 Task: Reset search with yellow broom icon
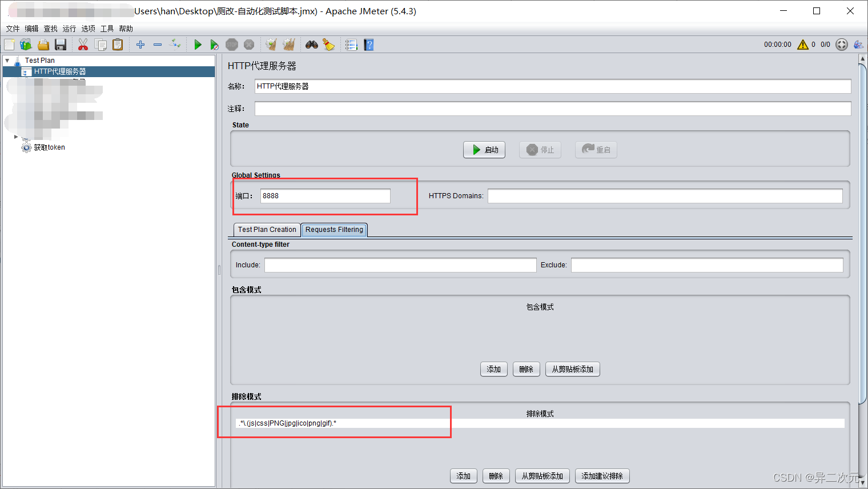click(329, 45)
